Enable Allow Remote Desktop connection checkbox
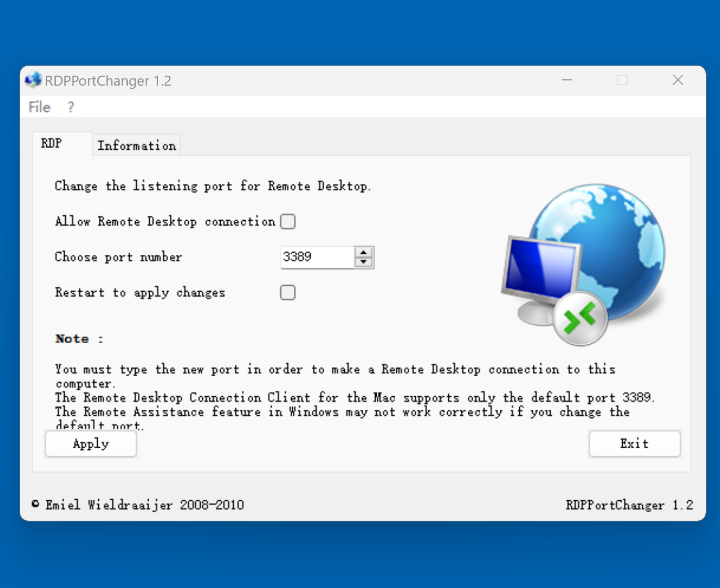This screenshot has width=720, height=588. pyautogui.click(x=288, y=222)
